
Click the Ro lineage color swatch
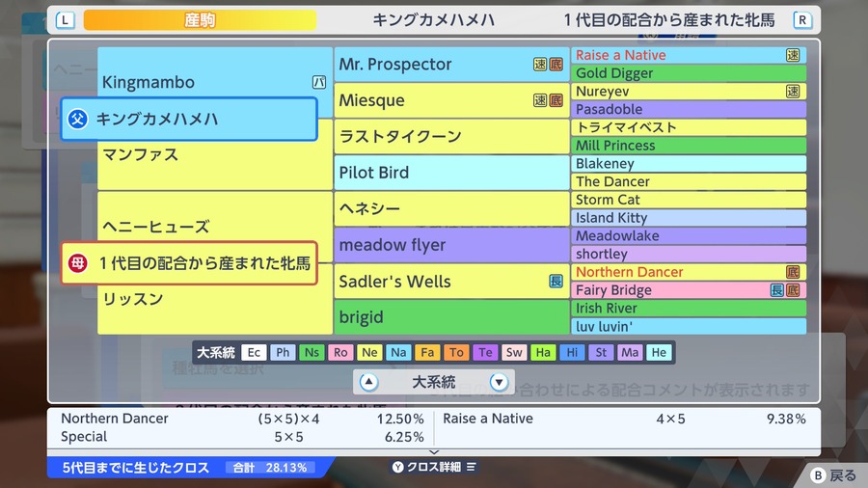pyautogui.click(x=340, y=352)
